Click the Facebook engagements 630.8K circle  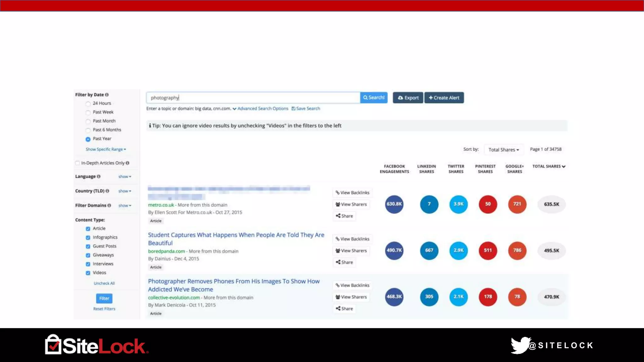394,204
